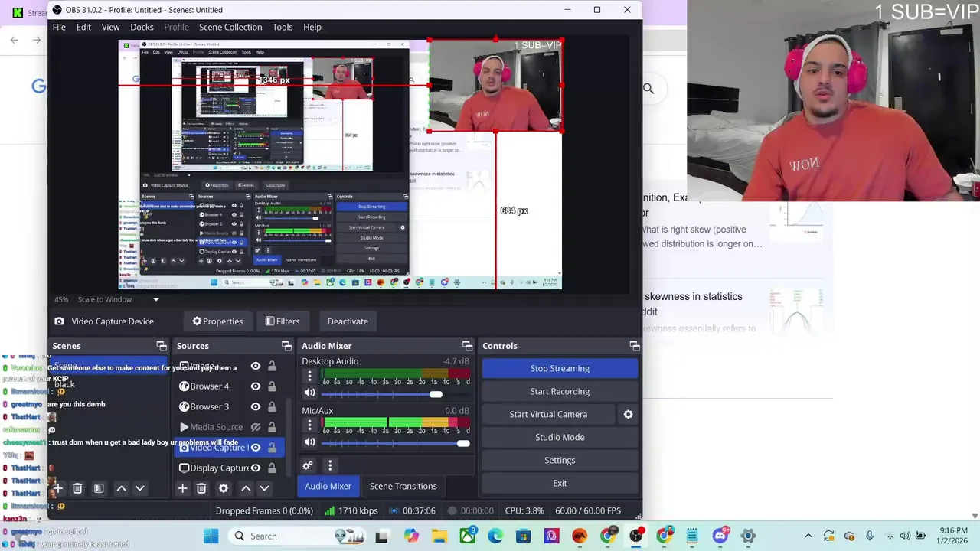Hide the Video Capture Device source
Screen dimensions: 980x551
coord(256,448)
